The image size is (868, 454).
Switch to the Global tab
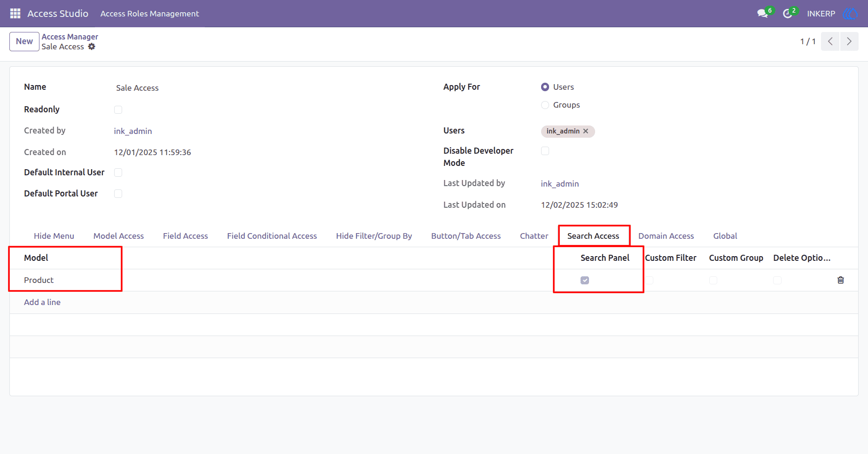[x=725, y=236]
